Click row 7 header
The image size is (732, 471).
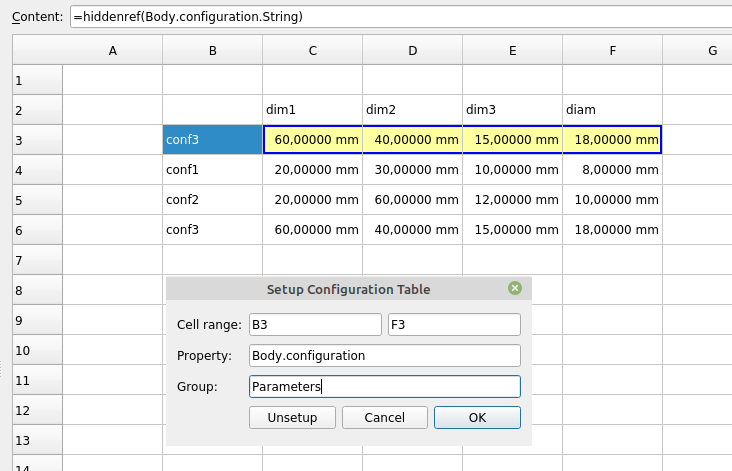tap(37, 260)
